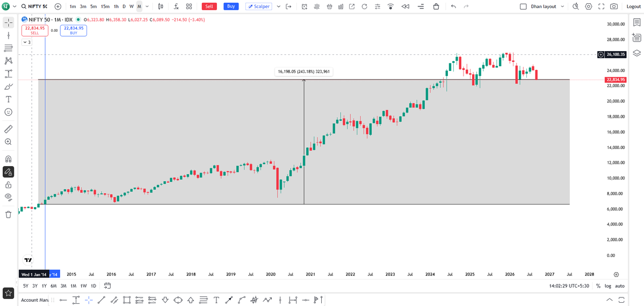The height and width of the screenshot is (306, 644).
Task: Click the blue Buy button
Action: click(231, 6)
